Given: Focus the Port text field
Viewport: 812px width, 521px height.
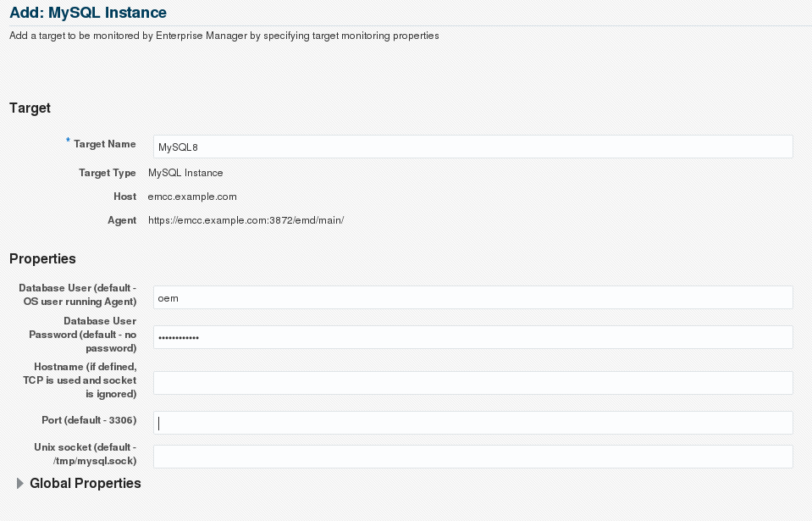Looking at the screenshot, I should point(472,423).
